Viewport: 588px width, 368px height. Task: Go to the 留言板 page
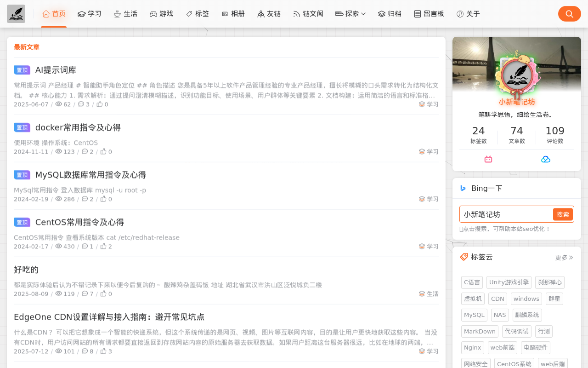click(429, 14)
